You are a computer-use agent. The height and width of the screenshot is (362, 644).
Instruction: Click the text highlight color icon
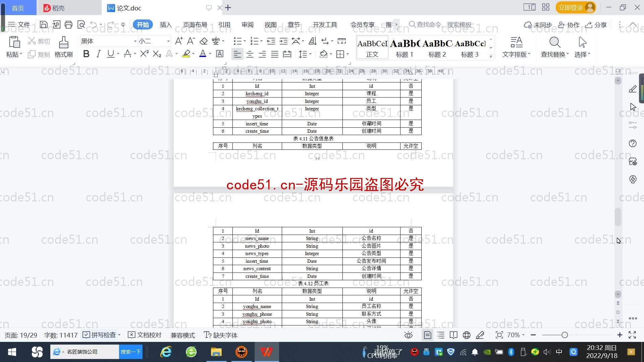click(x=186, y=54)
